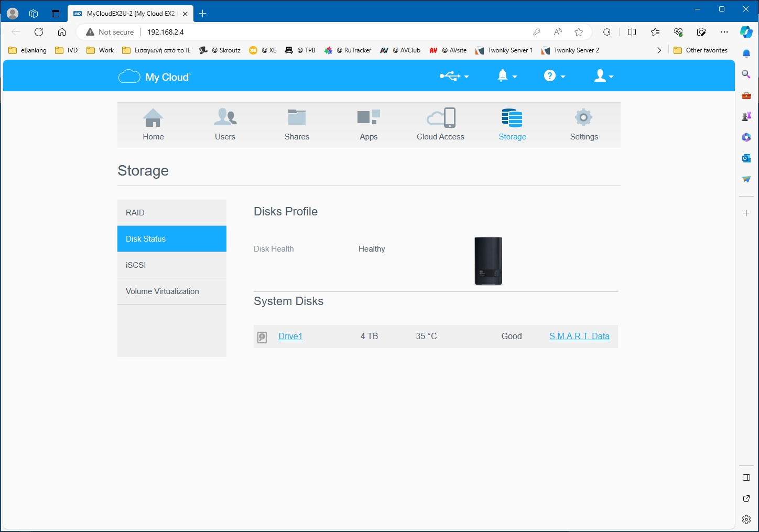Screen dimensions: 759x532
Task: Go to the browser home page
Action: click(62, 32)
